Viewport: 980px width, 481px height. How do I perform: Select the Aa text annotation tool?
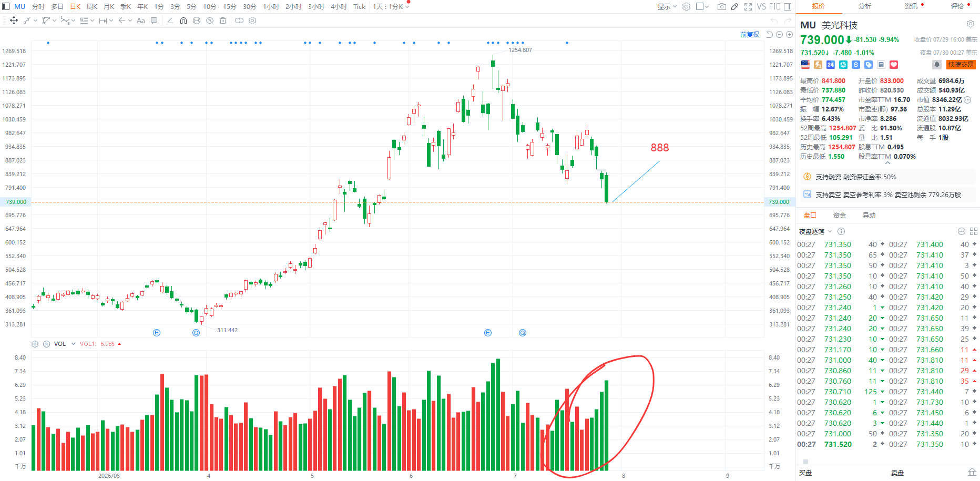(x=140, y=21)
